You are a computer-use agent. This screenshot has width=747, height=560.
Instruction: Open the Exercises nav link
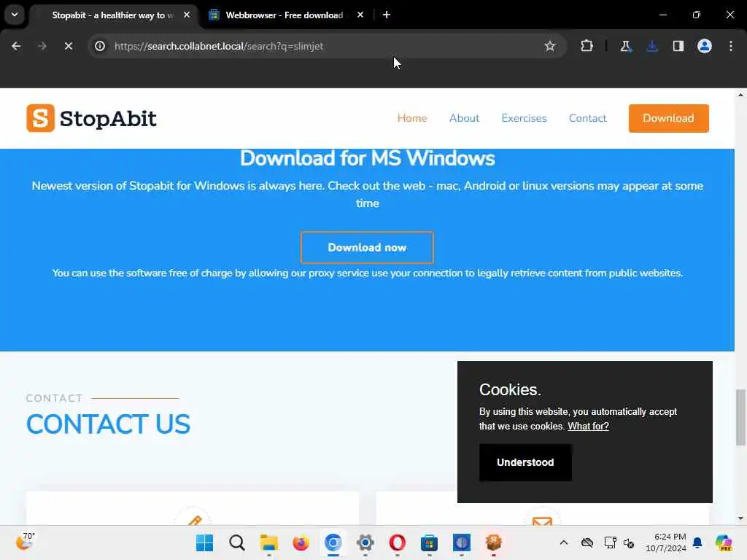(x=524, y=118)
